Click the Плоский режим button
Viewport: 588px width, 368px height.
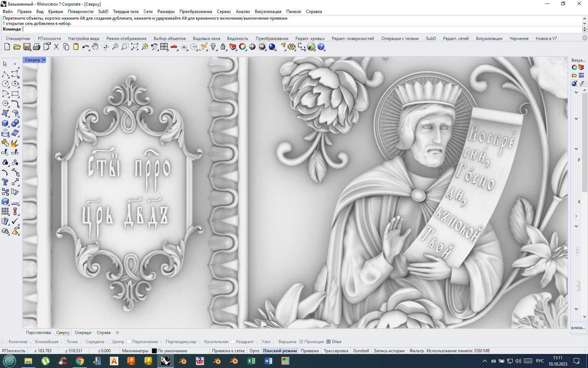(x=280, y=351)
